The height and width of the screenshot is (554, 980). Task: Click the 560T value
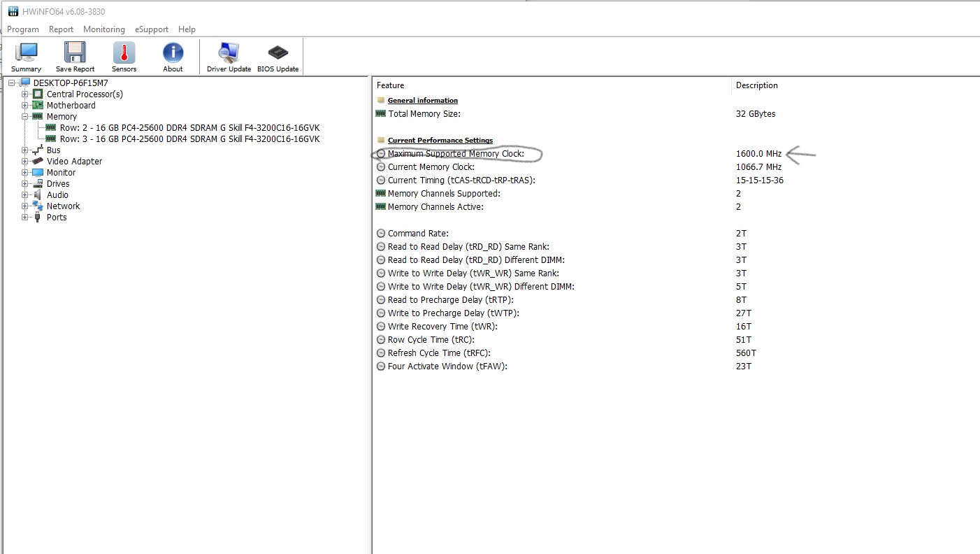click(x=746, y=353)
